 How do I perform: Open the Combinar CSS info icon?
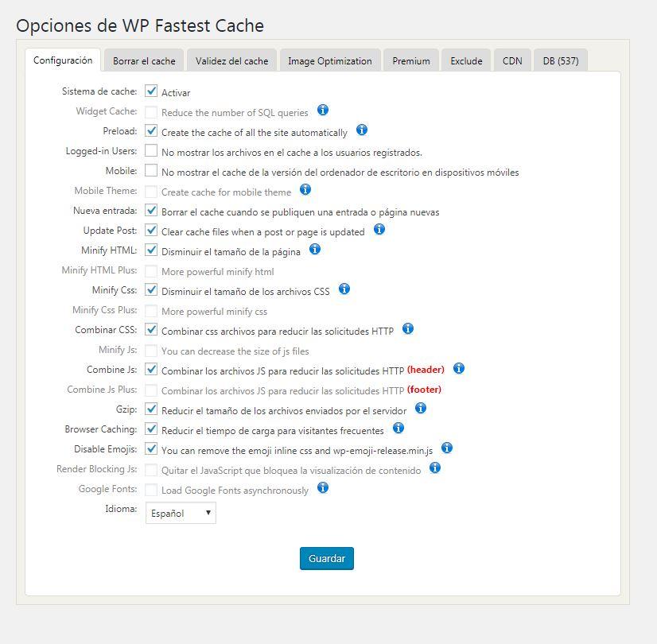point(408,328)
